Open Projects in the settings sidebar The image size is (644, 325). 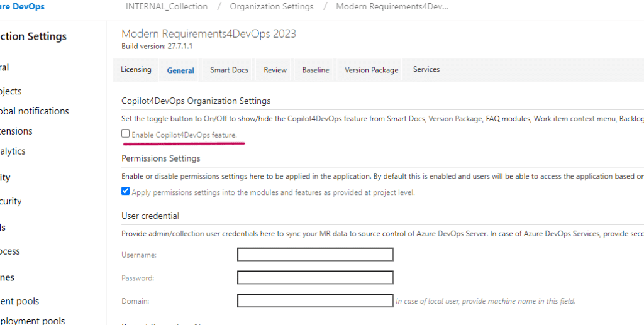click(11, 91)
